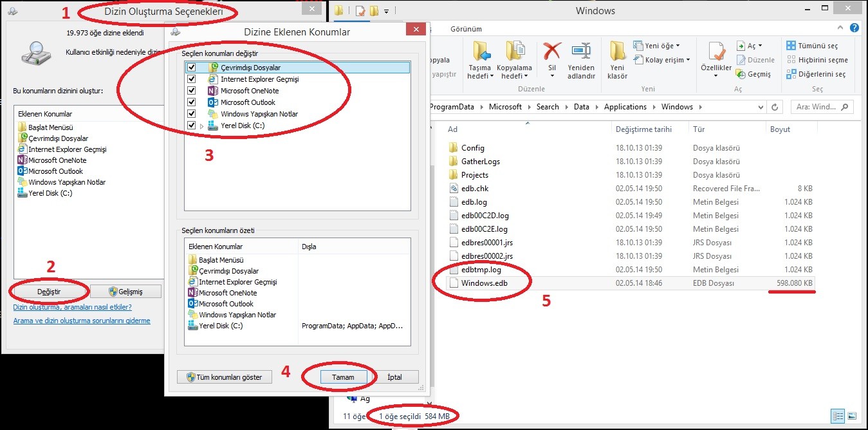Click Hiçbirini seçme in the ribbon
The height and width of the screenshot is (430, 868).
coord(817,60)
